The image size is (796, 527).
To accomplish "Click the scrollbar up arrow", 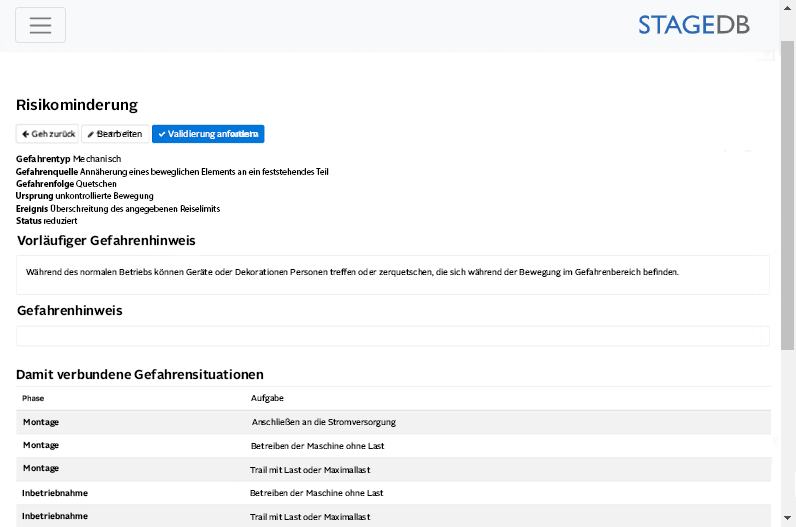I will point(788,7).
